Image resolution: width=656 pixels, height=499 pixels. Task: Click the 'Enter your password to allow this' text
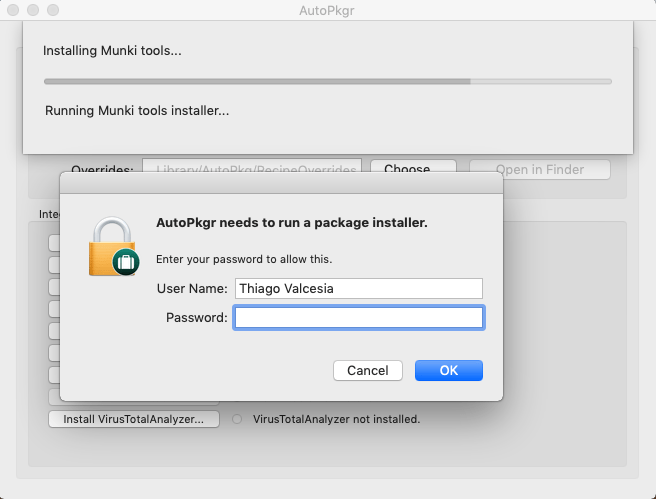pyautogui.click(x=244, y=259)
